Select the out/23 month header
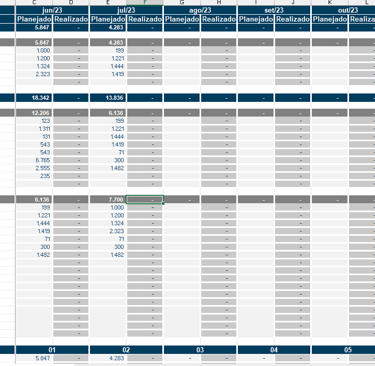Image resolution: width=375 pixels, height=366 pixels. [343, 10]
